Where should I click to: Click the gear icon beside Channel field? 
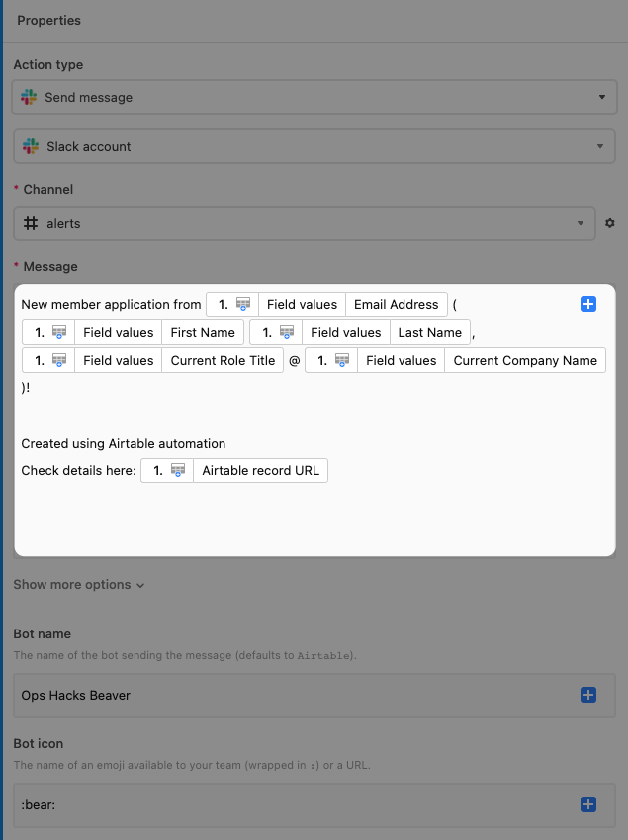tap(610, 223)
